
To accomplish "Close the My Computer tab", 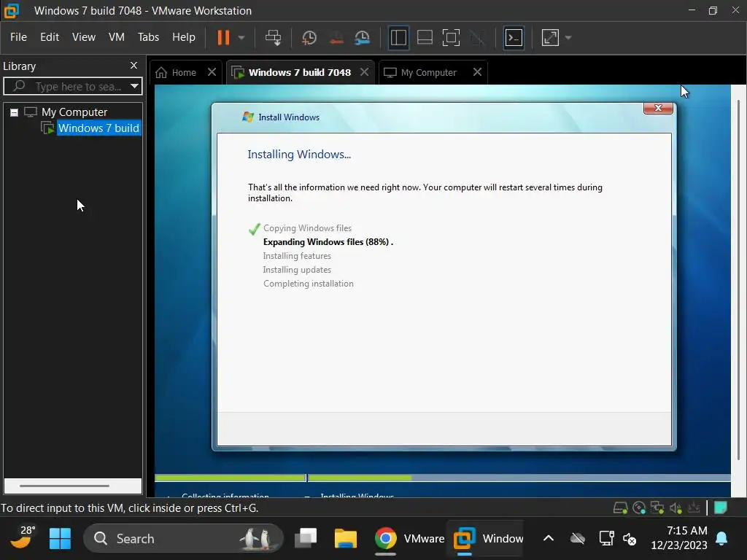I will (477, 72).
